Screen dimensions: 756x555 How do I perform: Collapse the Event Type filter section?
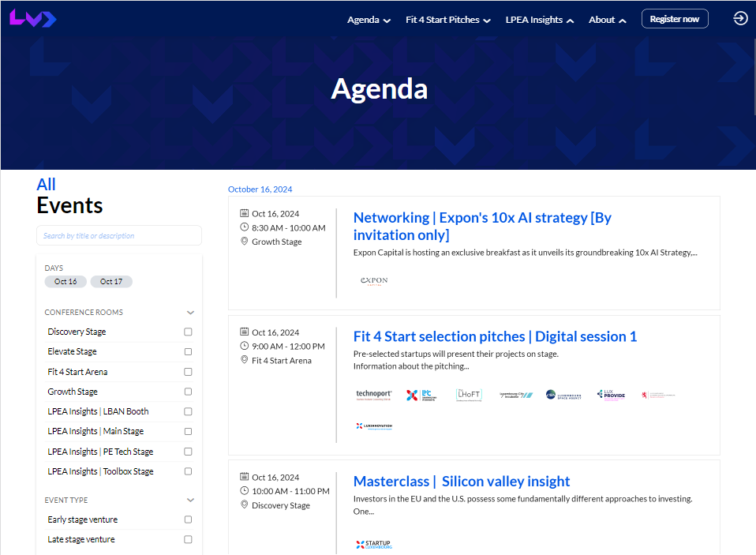pyautogui.click(x=190, y=501)
